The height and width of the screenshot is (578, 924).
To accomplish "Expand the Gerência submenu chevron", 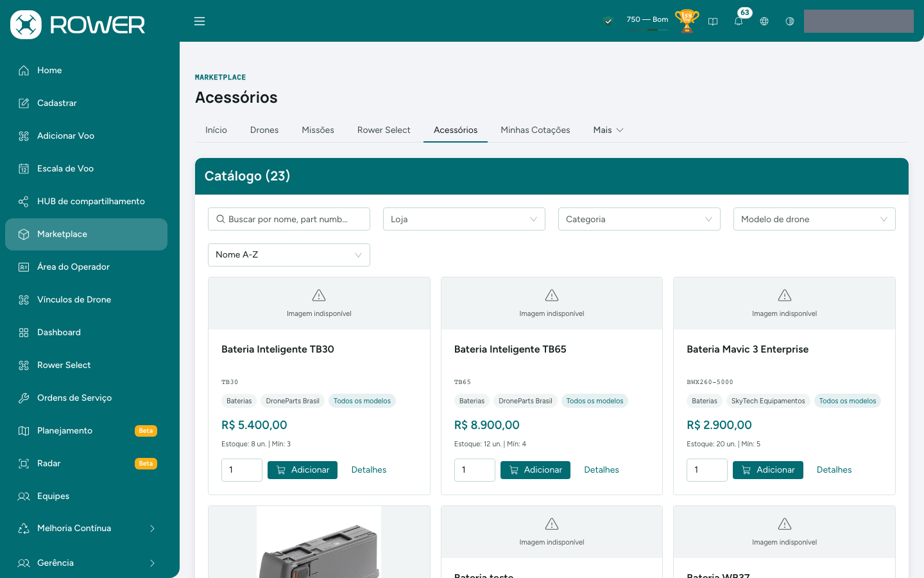I will pyautogui.click(x=152, y=563).
